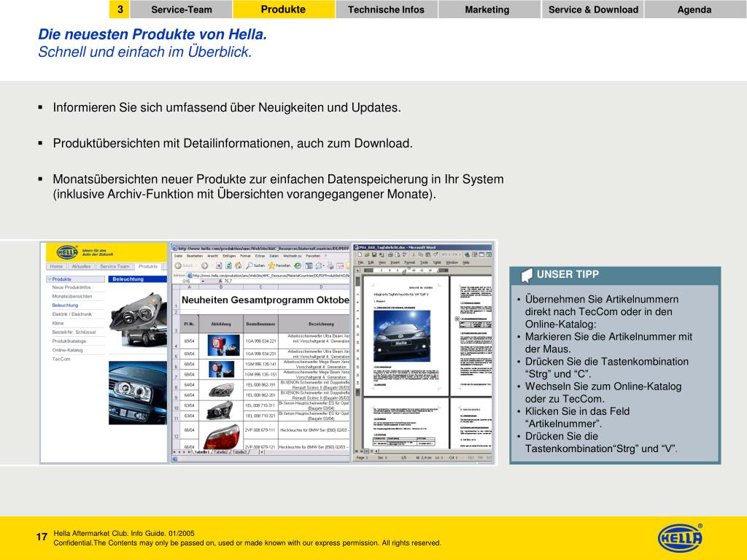This screenshot has width=747, height=560.
Task: Open Favoriten star in the browser toolbar
Action: coord(271,265)
